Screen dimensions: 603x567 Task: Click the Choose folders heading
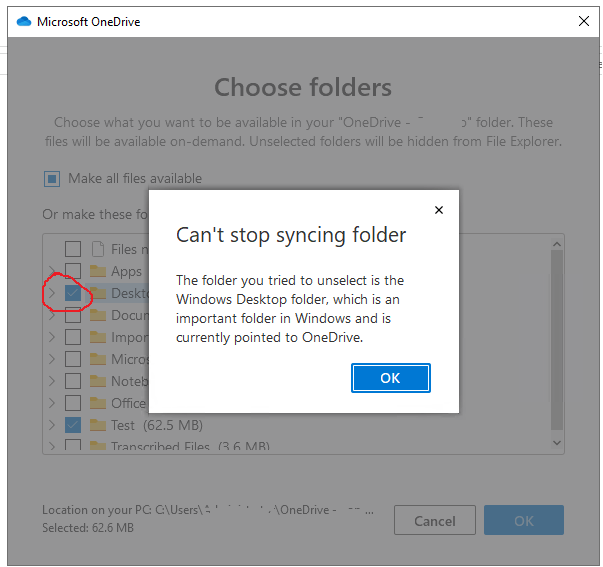303,87
